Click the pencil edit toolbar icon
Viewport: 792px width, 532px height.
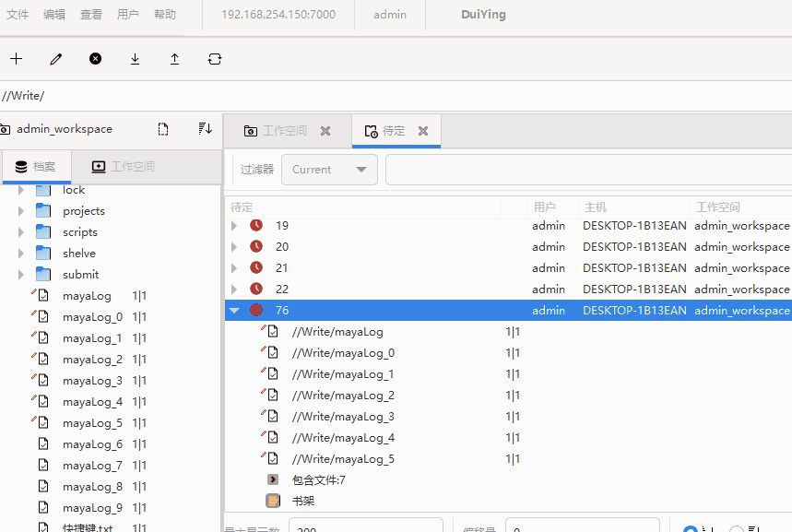[56, 59]
